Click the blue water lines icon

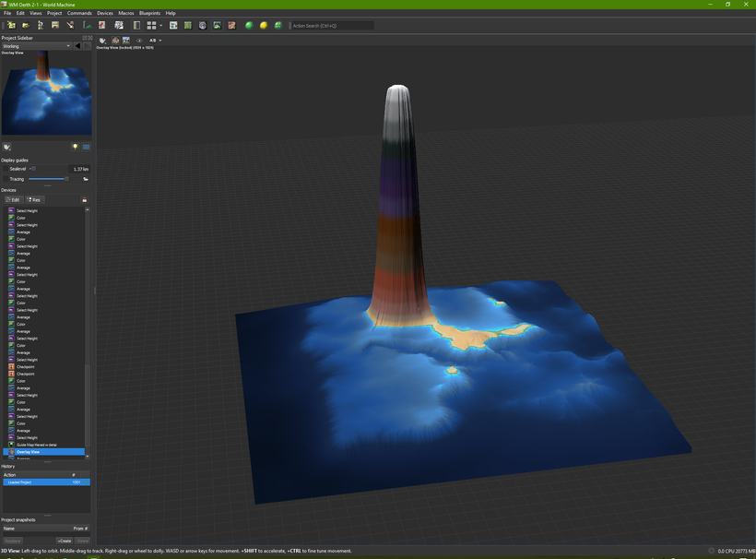[x=86, y=147]
